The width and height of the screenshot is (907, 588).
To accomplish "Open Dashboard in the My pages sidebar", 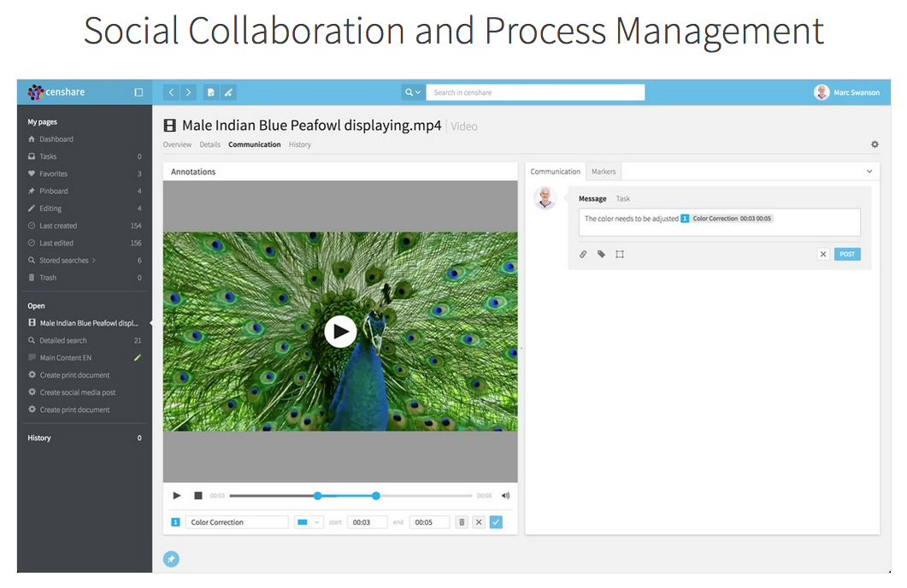I will pyautogui.click(x=56, y=139).
